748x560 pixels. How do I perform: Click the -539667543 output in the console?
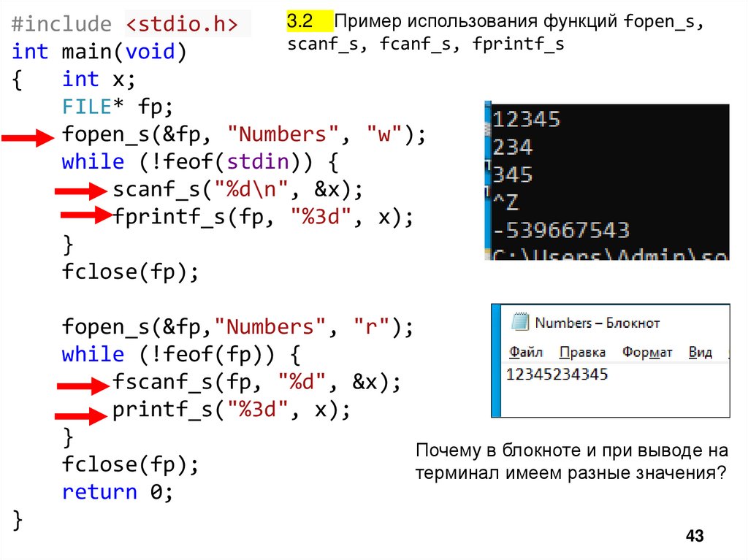[x=561, y=231]
